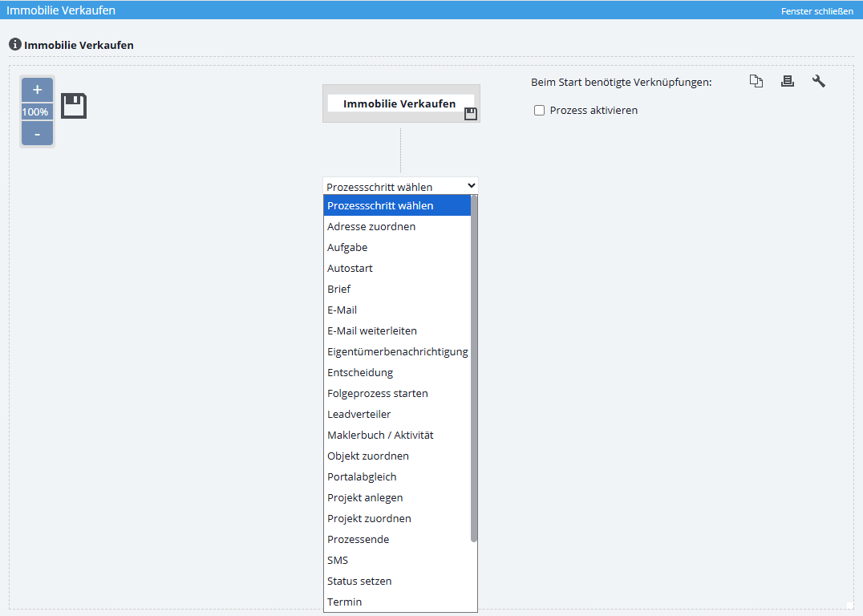The height and width of the screenshot is (616, 863).
Task: Select Aufgabe process step
Action: (x=347, y=248)
